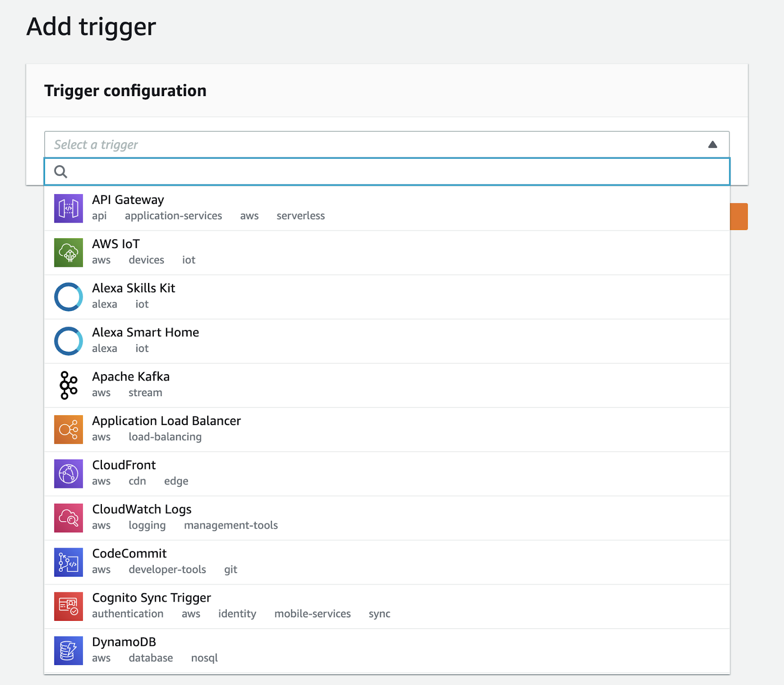784x685 pixels.
Task: Click the 'application-services' tag text
Action: point(173,216)
